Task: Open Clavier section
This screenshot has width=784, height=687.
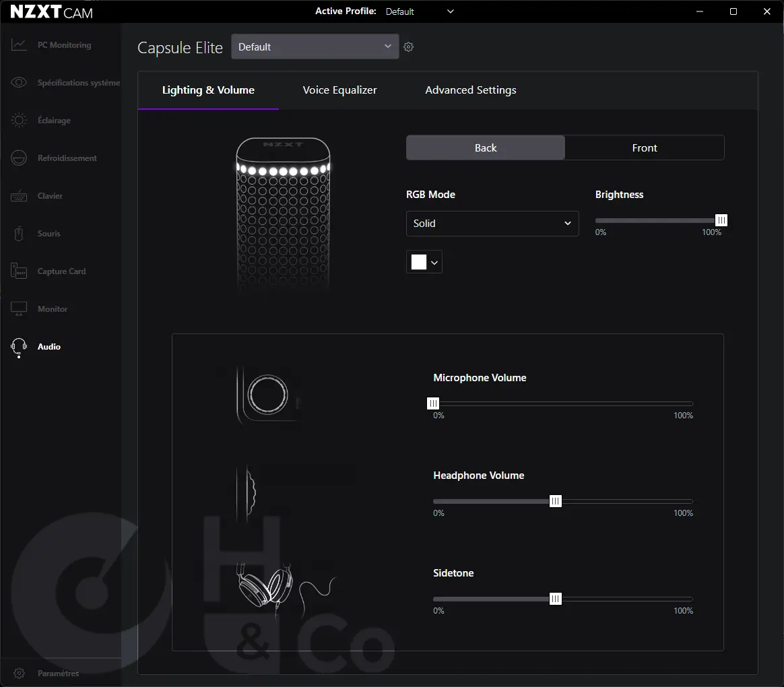Action: tap(50, 196)
